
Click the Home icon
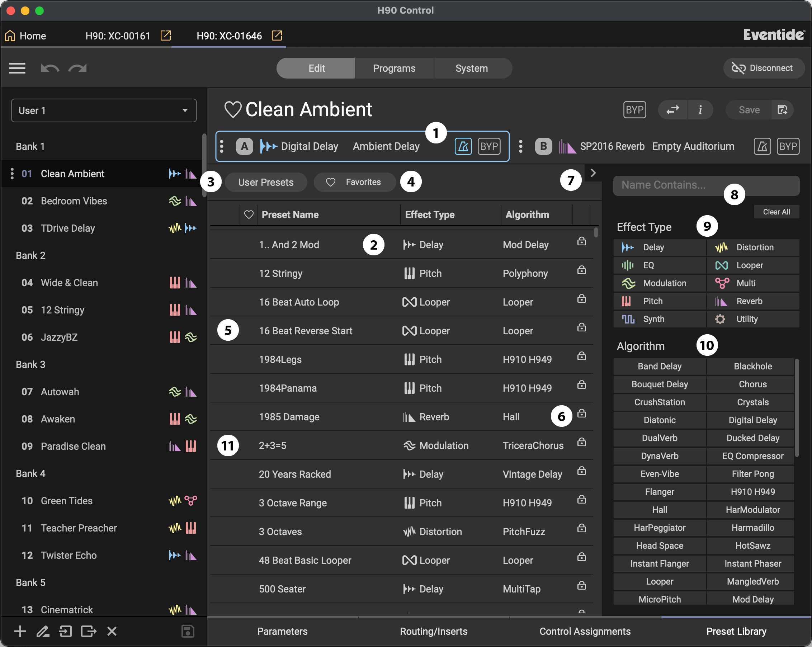(10, 36)
